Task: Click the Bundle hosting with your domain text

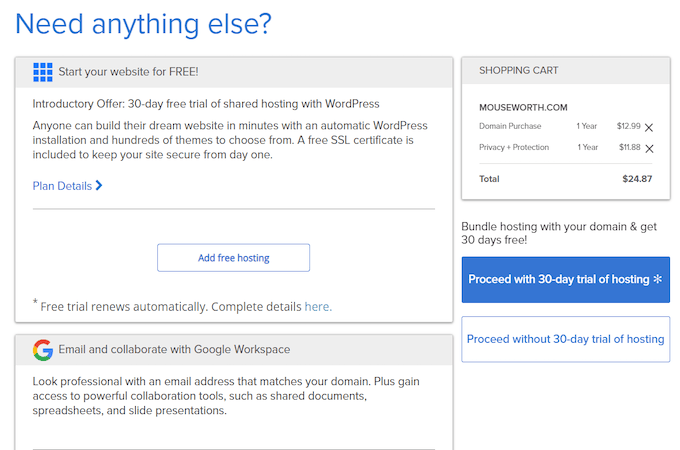Action: click(559, 233)
